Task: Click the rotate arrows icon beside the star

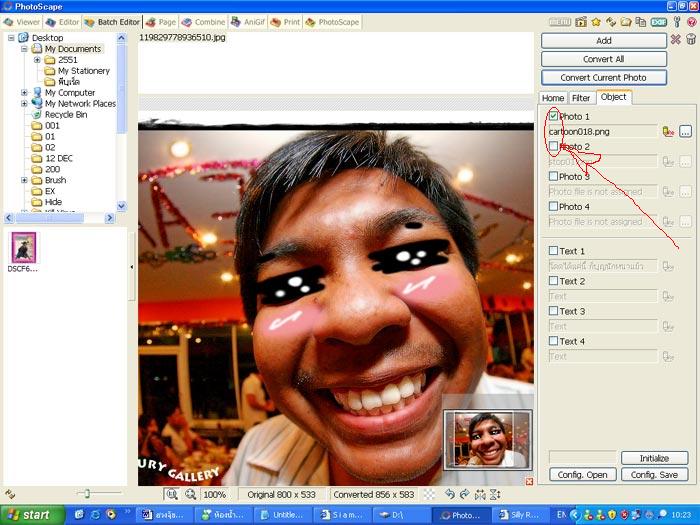Action: [x=611, y=22]
